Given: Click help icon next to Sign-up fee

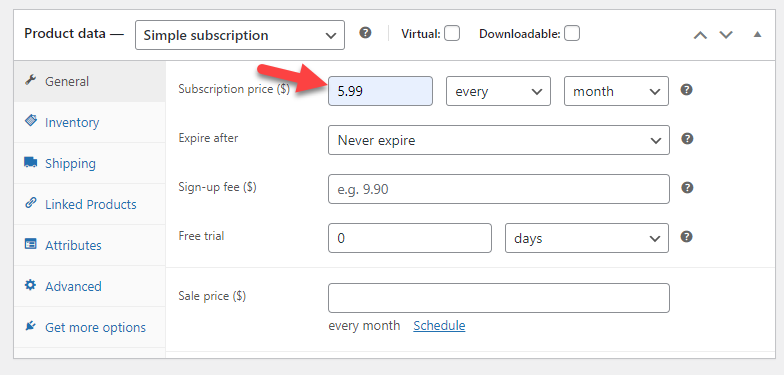Looking at the screenshot, I should (x=688, y=188).
